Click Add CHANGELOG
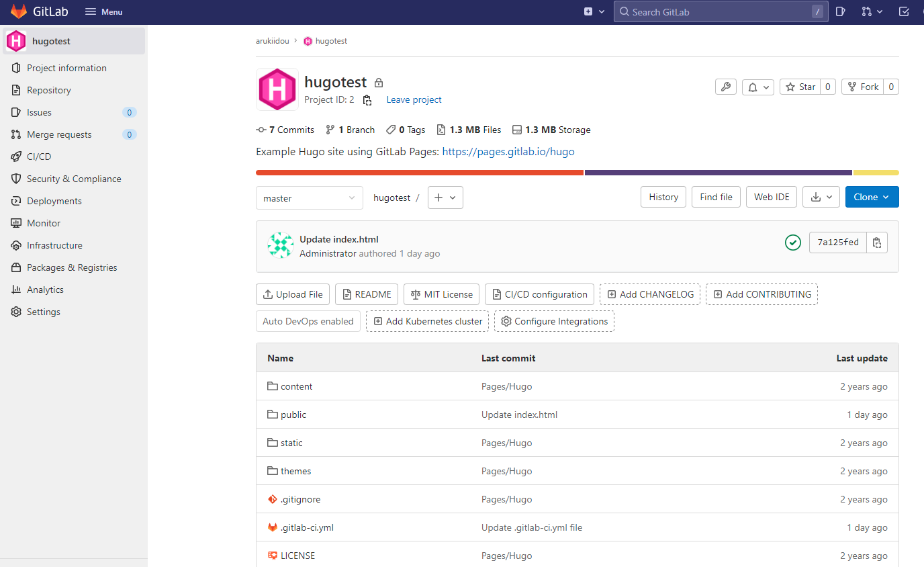 (x=650, y=294)
